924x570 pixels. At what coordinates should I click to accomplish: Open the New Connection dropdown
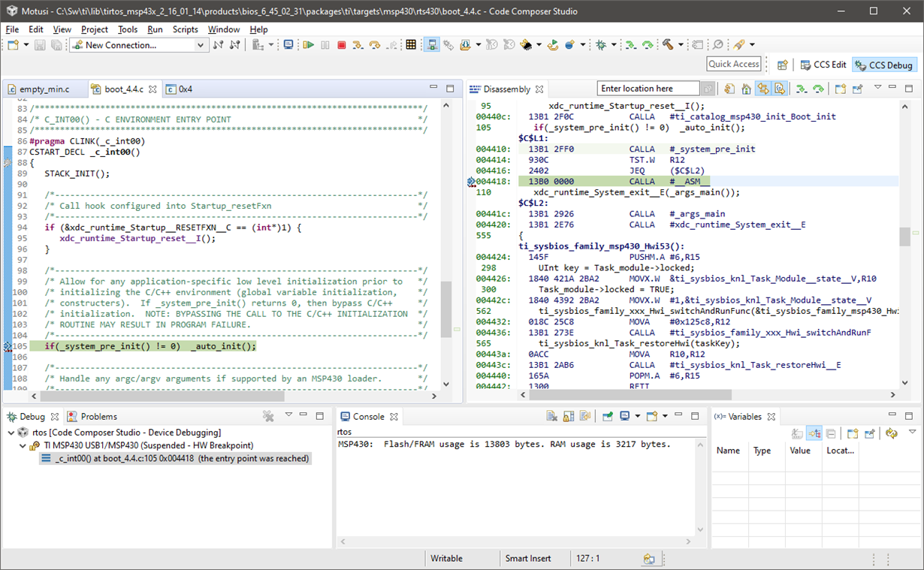[200, 45]
